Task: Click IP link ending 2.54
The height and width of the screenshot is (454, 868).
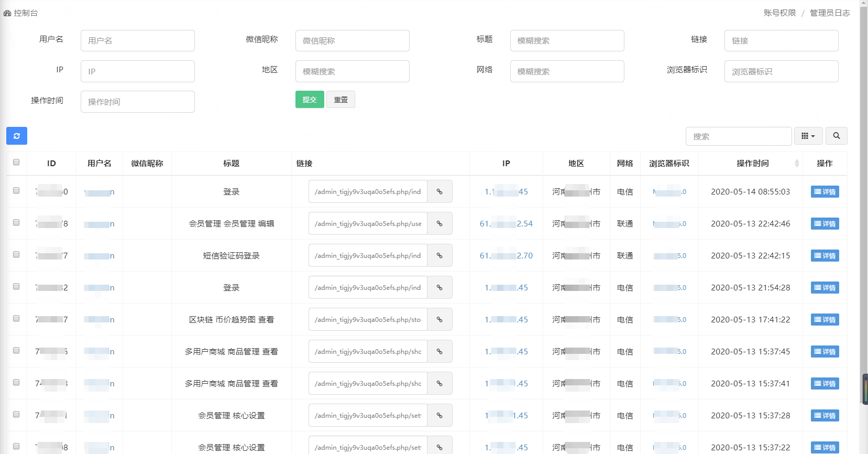Action: click(x=506, y=224)
